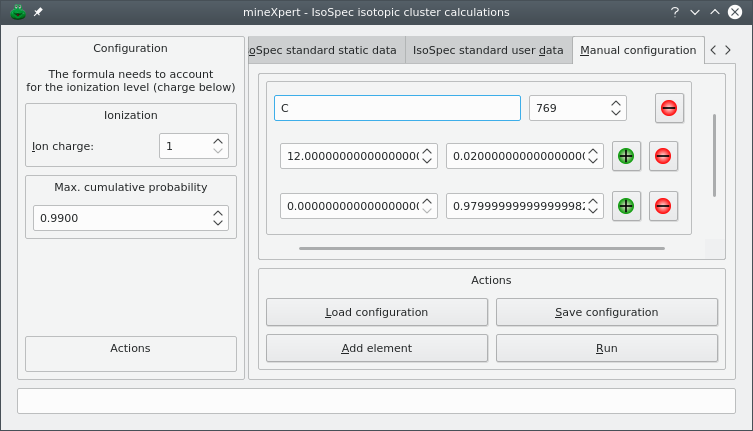Viewport: 753px width, 431px height.
Task: Click green add isotope button in the 0.9799 probability row
Action: (x=625, y=206)
